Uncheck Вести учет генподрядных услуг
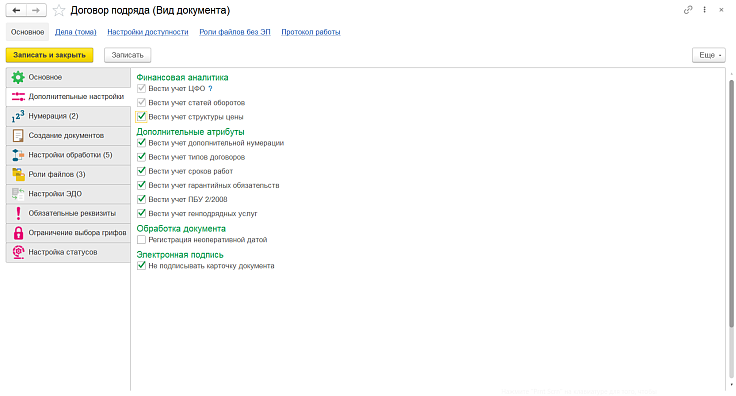Screen dimensions: 736x396 click(141, 213)
